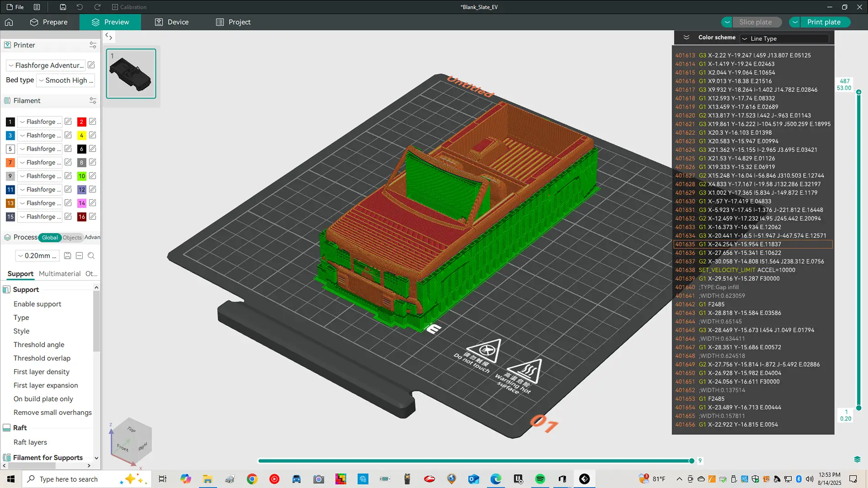Open the Multimaterial settings tab
The width and height of the screenshot is (868, 488).
coord(60,274)
